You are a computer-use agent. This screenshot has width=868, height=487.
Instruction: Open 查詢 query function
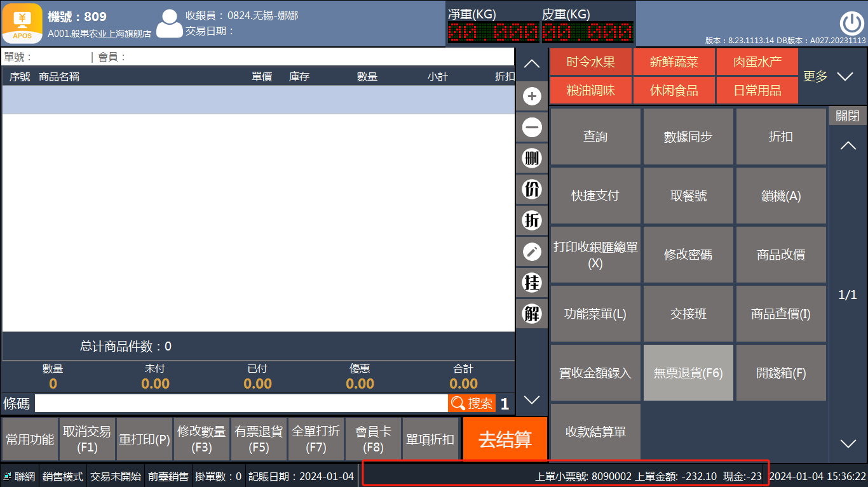point(595,137)
